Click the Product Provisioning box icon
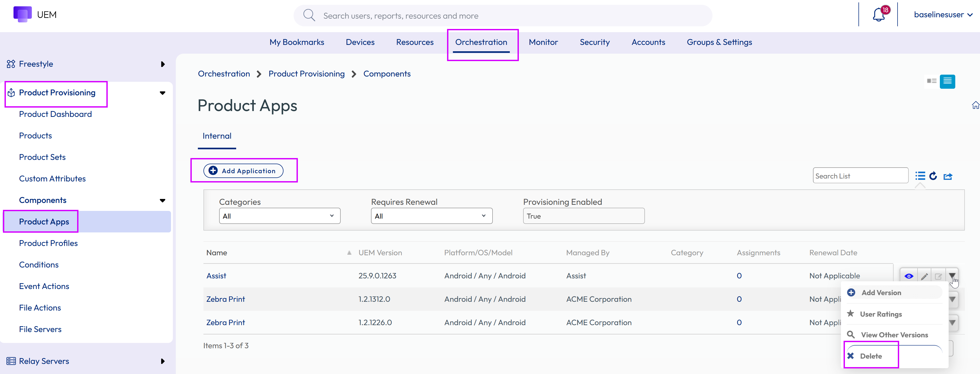The width and height of the screenshot is (980, 374). pos(11,93)
